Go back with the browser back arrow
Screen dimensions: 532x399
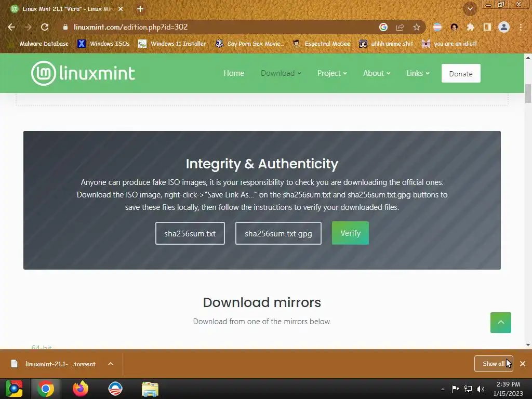coord(11,27)
